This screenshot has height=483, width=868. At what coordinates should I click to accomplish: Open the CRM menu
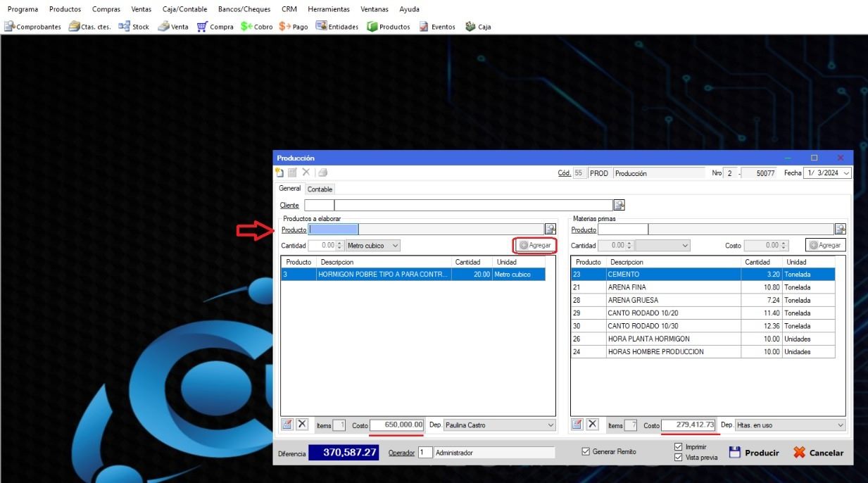(289, 9)
